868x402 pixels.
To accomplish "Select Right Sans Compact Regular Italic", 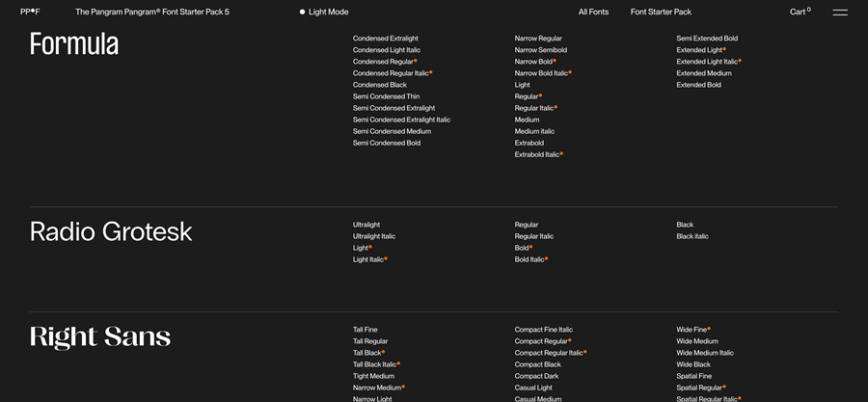I will (x=551, y=353).
